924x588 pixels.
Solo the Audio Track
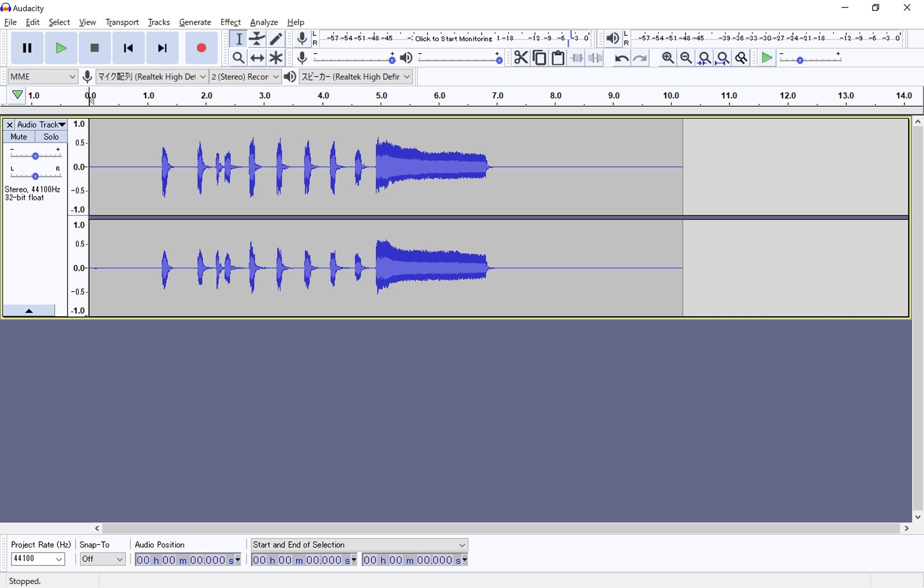point(51,137)
